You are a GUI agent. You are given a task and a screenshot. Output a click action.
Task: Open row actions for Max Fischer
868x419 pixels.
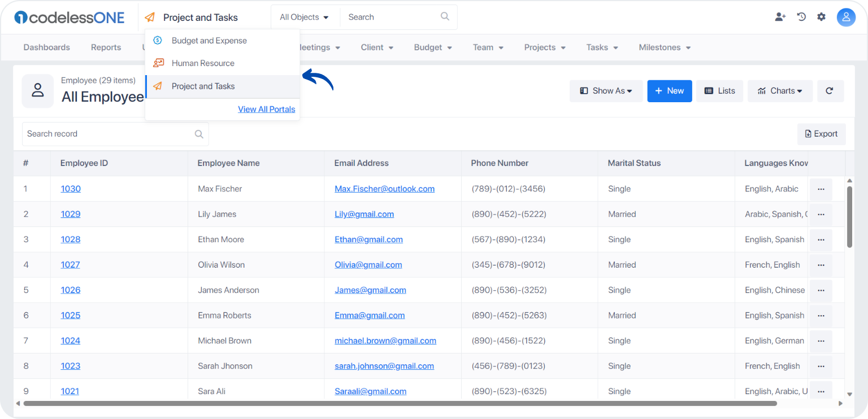821,189
